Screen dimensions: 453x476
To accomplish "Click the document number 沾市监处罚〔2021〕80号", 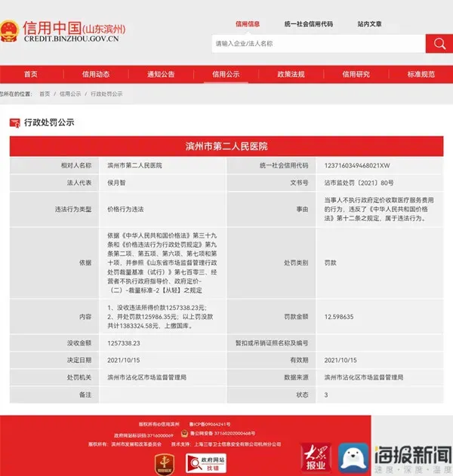I will 359,183.
